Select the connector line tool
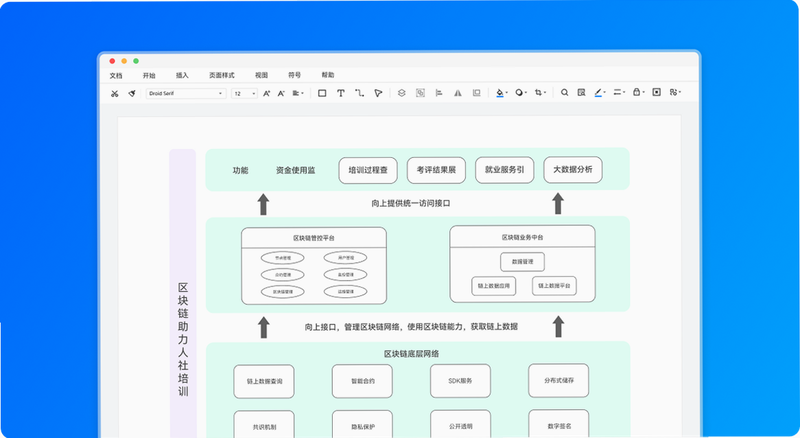Screen dimensions: 800x438 point(360,93)
